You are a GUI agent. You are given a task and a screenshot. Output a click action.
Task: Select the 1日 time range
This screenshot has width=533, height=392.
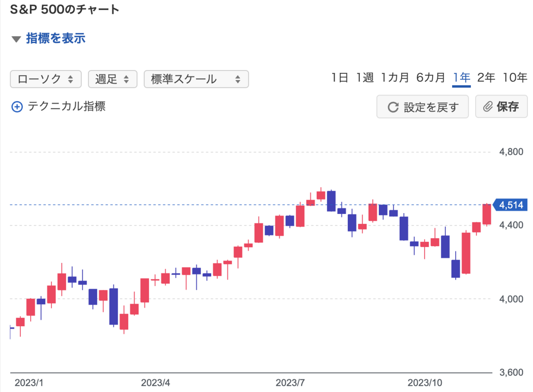[x=339, y=78]
